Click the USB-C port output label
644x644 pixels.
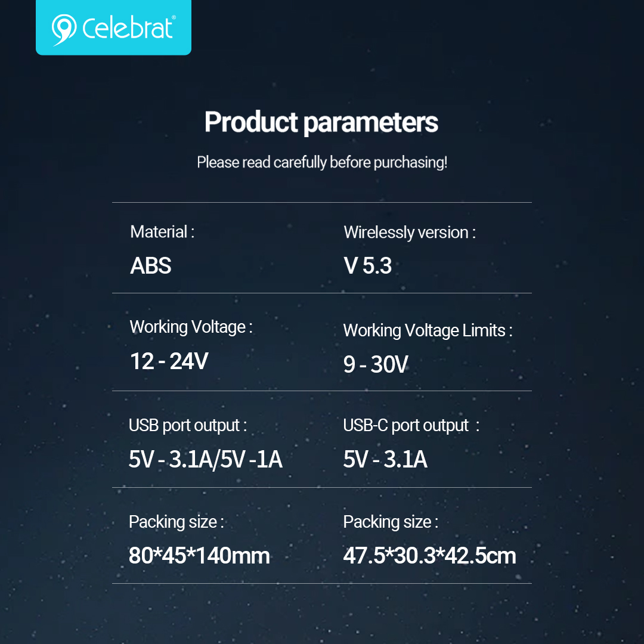point(411,426)
